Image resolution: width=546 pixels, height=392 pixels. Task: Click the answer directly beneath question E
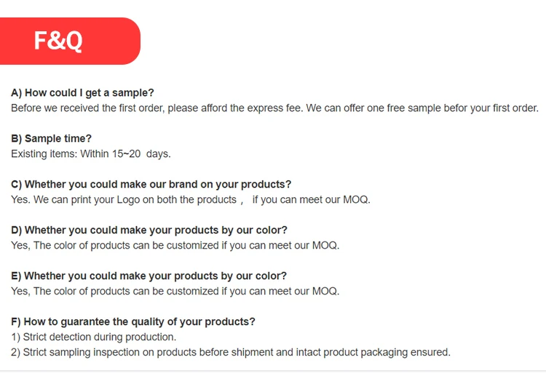coord(175,291)
